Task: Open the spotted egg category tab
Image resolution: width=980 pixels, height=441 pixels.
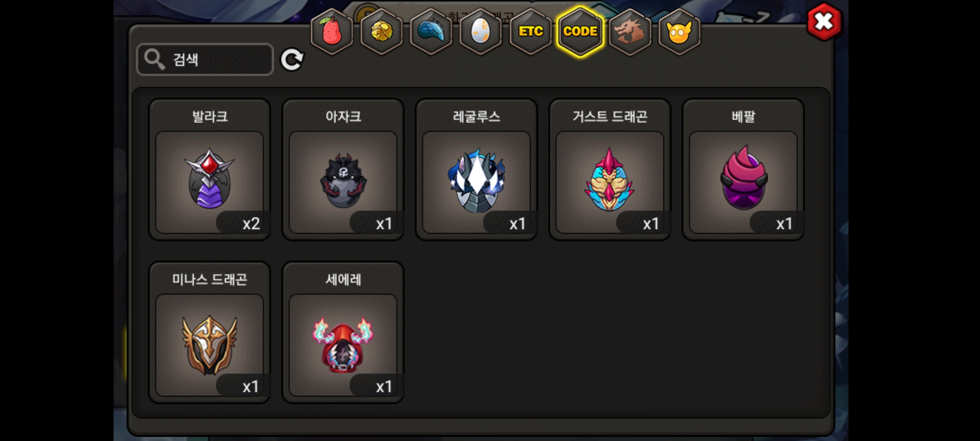Action: tap(481, 31)
